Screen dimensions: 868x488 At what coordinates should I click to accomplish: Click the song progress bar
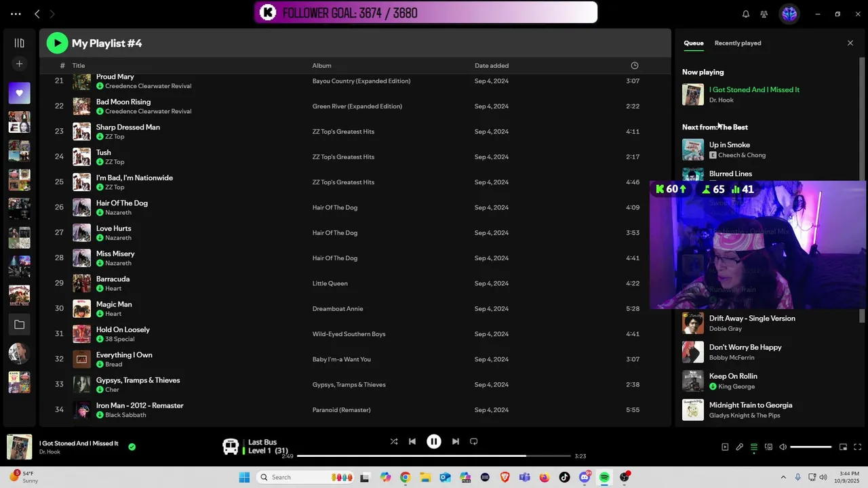[x=433, y=456]
